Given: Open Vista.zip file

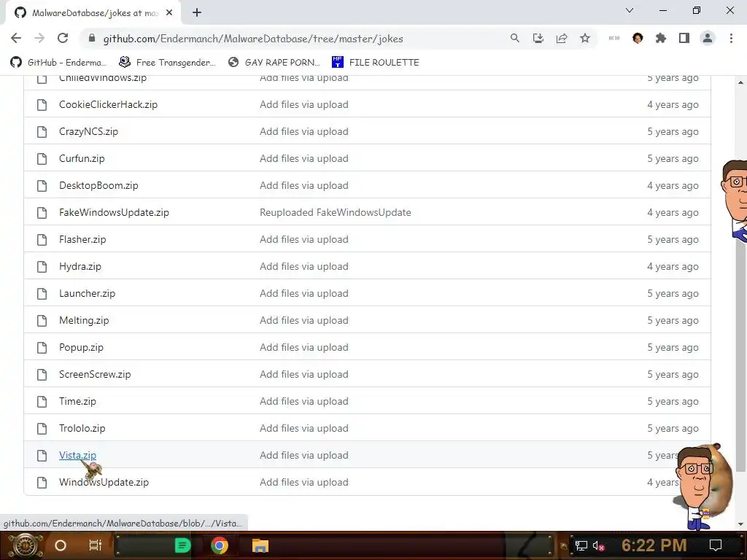Looking at the screenshot, I should coord(77,456).
